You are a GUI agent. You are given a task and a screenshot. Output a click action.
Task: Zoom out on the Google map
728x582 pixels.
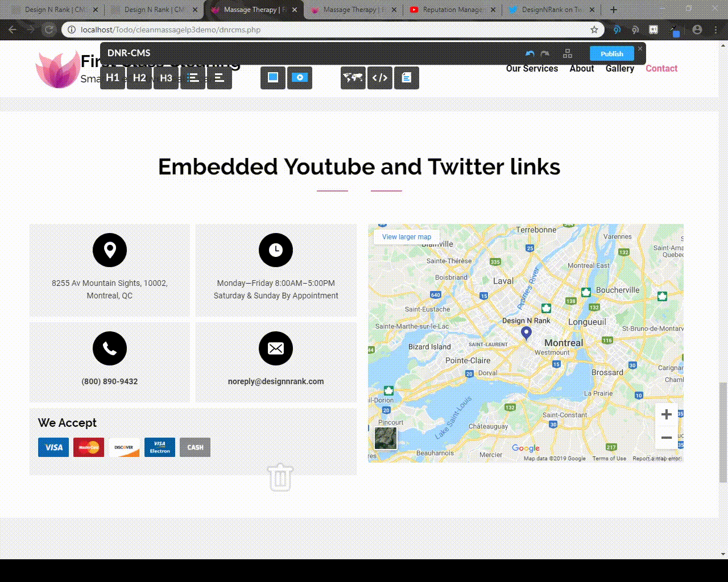coord(667,438)
